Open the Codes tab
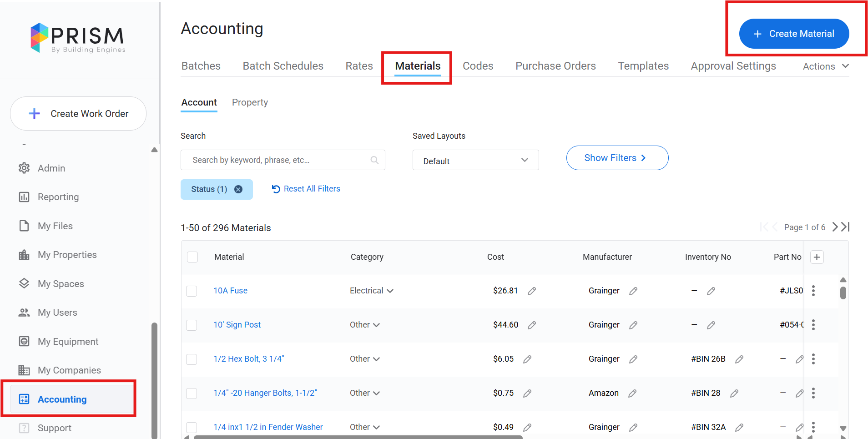 pyautogui.click(x=478, y=66)
